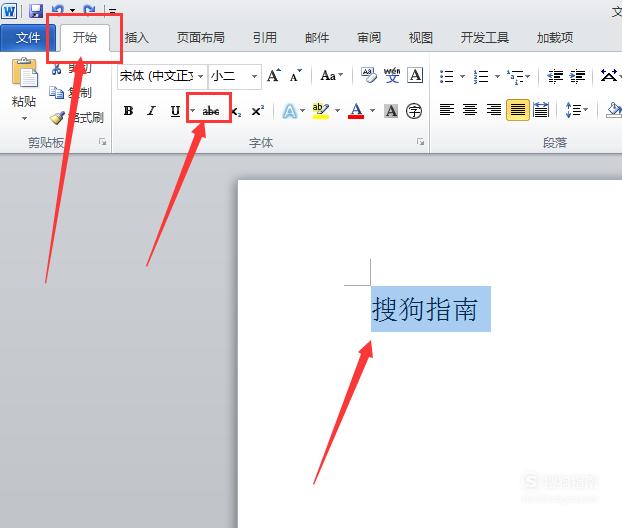
Task: Center align text
Action: (x=470, y=109)
